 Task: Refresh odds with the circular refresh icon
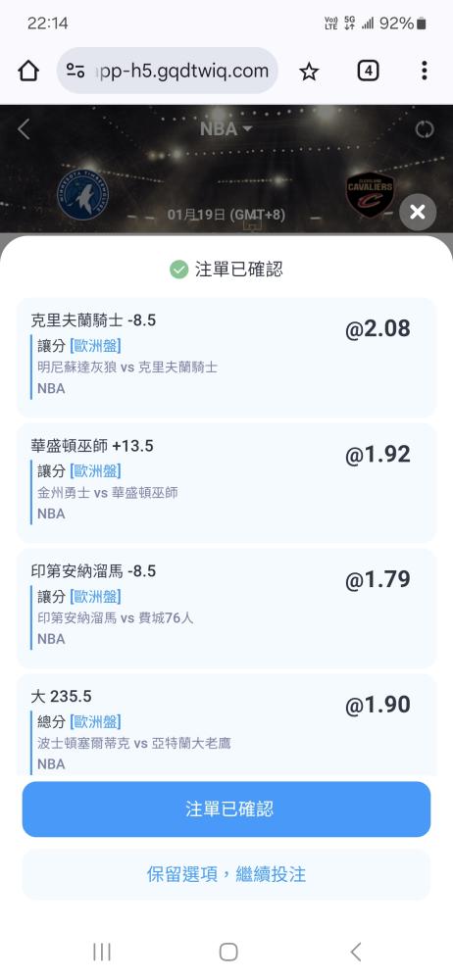coord(425,129)
